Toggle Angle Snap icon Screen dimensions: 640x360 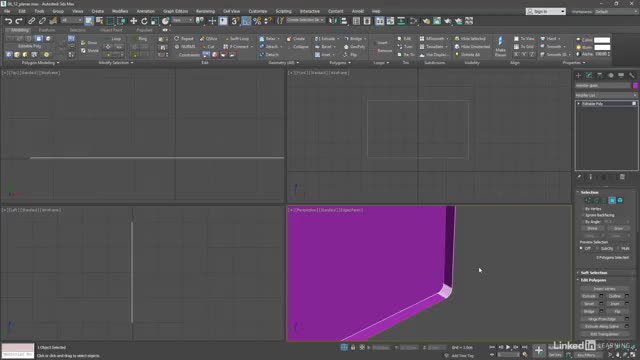click(246, 21)
